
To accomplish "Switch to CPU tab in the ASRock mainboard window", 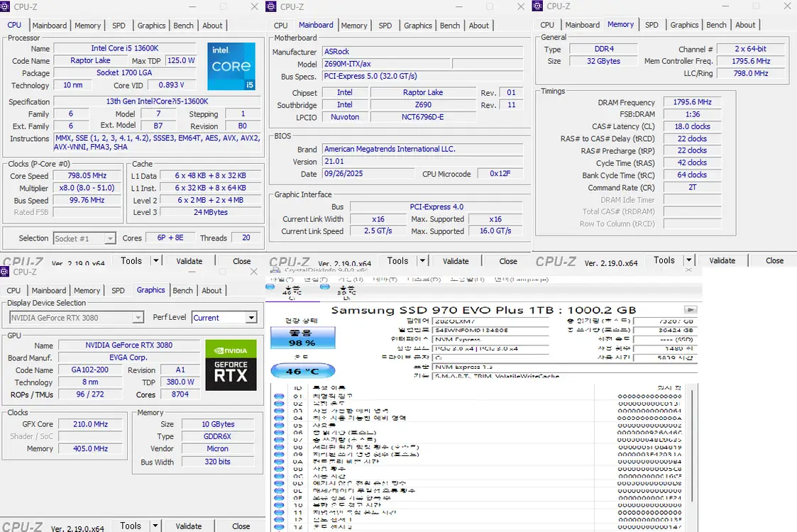I will click(x=280, y=26).
